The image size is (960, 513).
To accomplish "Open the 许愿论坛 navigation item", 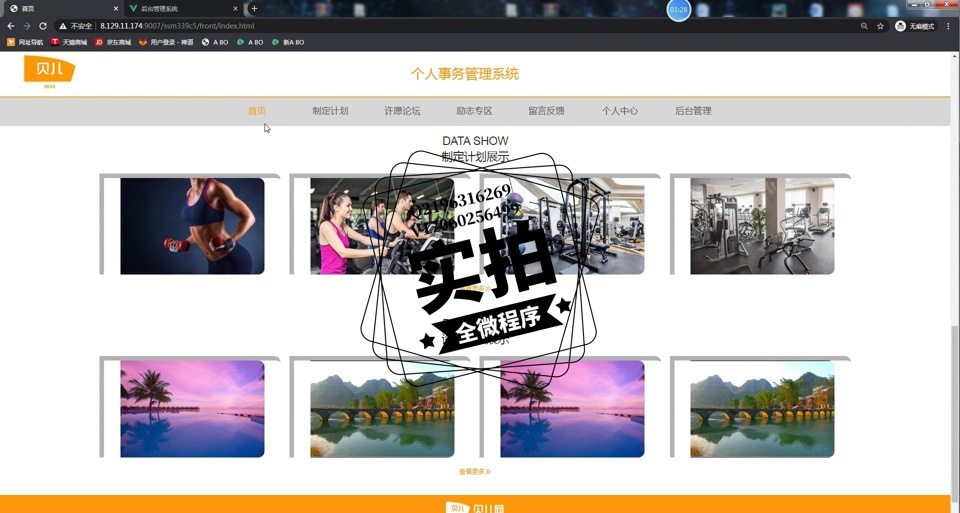I will tap(402, 111).
